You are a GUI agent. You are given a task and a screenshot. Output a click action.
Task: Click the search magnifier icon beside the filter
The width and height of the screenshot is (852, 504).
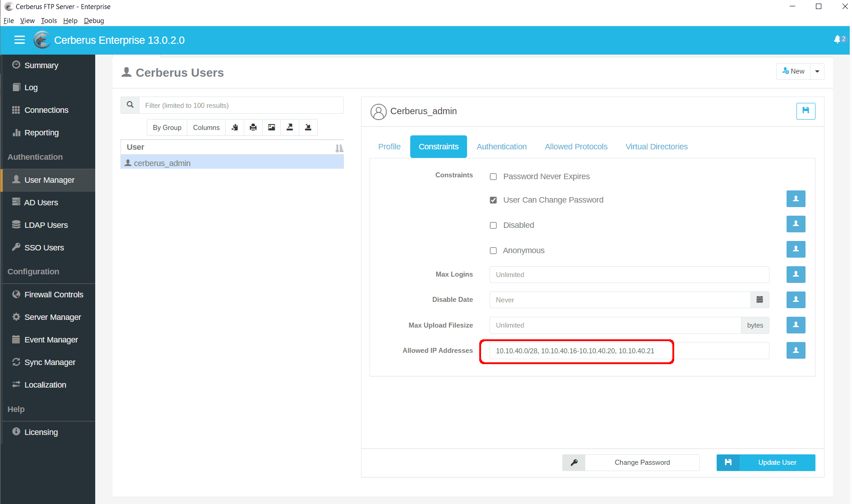[130, 105]
